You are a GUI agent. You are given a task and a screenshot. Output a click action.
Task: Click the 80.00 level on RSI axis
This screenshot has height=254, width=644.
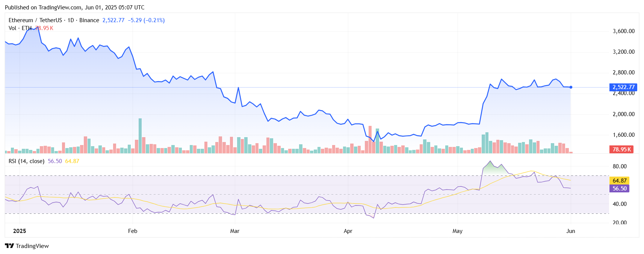tap(620, 166)
